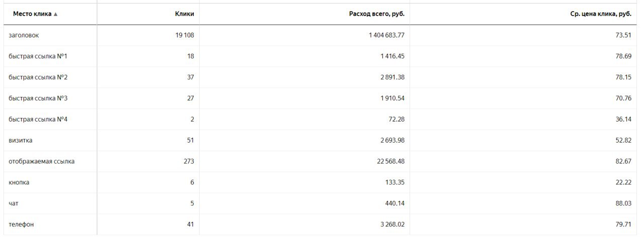Click the Место клика column header text
This screenshot has height=239, width=644.
point(32,14)
